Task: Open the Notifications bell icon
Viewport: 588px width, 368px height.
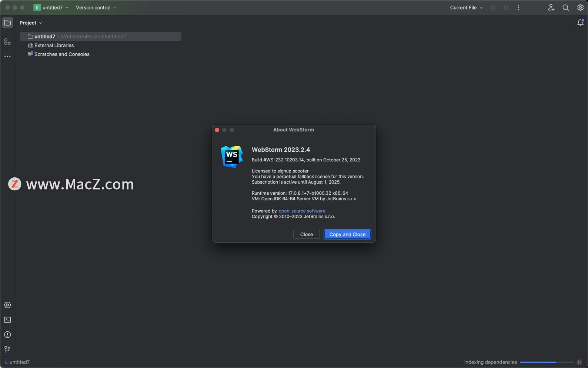Action: click(x=580, y=23)
